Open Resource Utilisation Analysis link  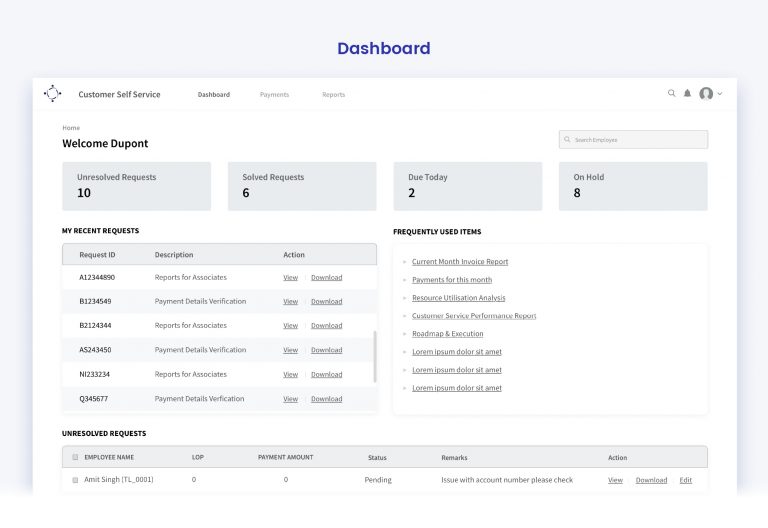(x=458, y=298)
